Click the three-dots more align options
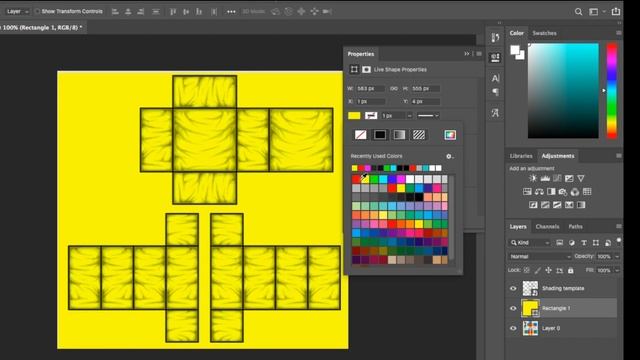Screen dimensions: 640x360 (231, 12)
